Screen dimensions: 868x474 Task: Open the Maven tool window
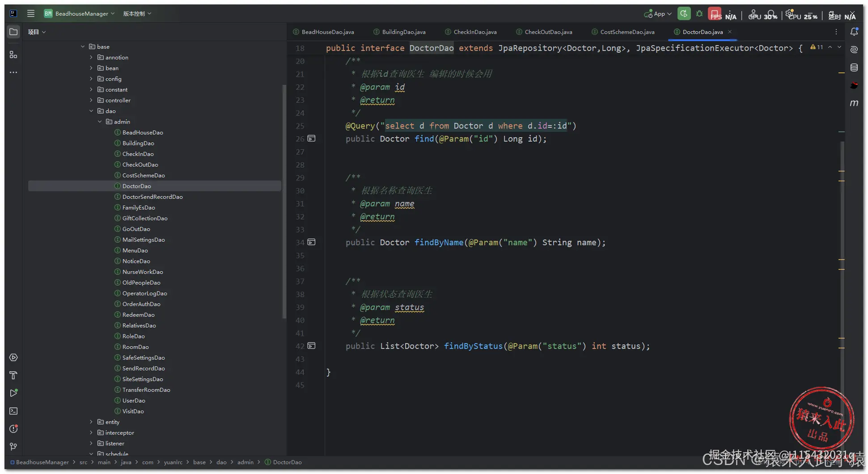tap(854, 103)
